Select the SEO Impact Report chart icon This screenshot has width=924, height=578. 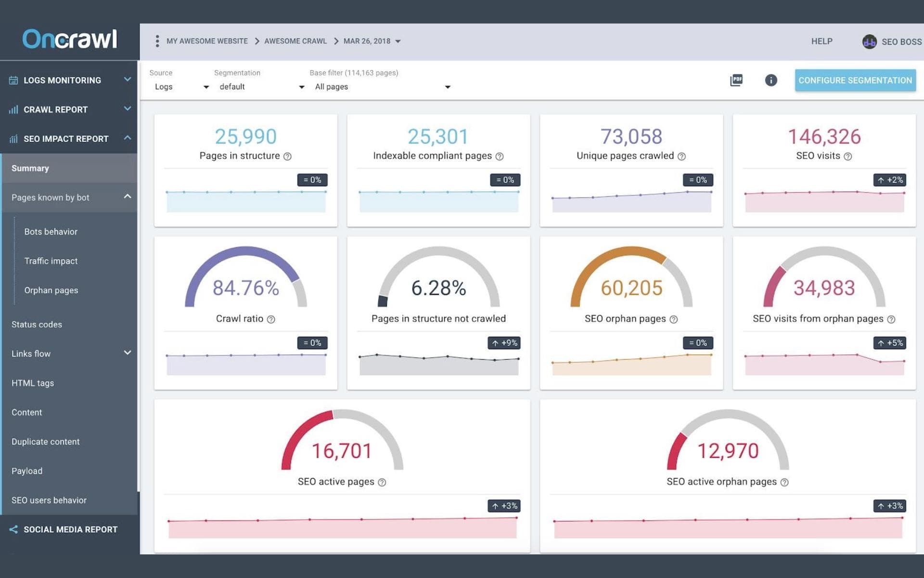pyautogui.click(x=13, y=139)
